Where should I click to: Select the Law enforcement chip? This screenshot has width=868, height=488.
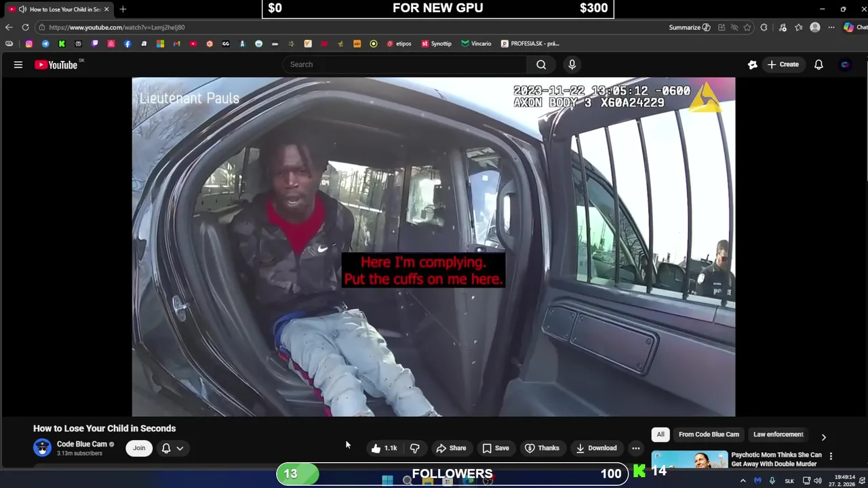tap(778, 434)
